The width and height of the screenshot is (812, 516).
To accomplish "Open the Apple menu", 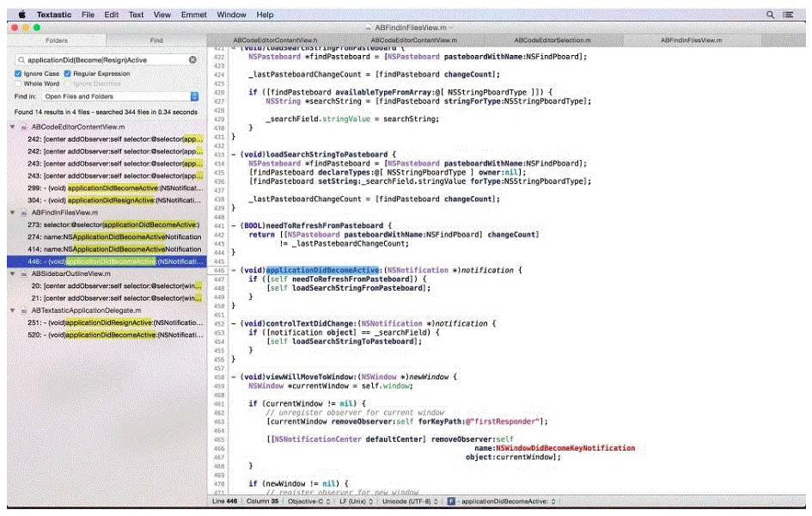I will point(21,15).
